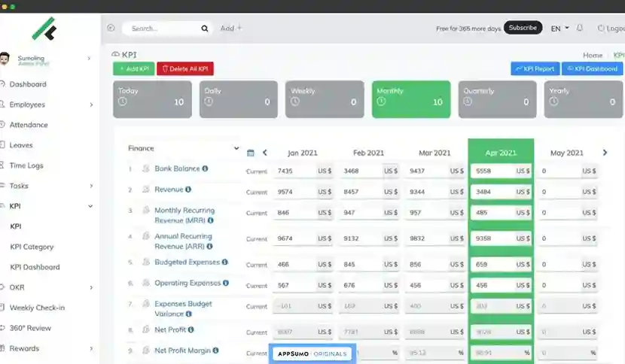The height and width of the screenshot is (364, 625).
Task: Show info for Expenses Budget Variance
Action: click(x=188, y=314)
